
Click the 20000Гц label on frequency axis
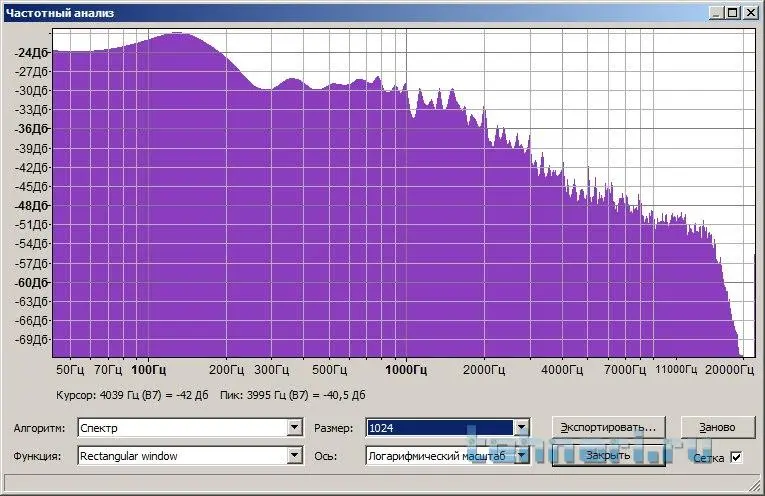click(729, 370)
